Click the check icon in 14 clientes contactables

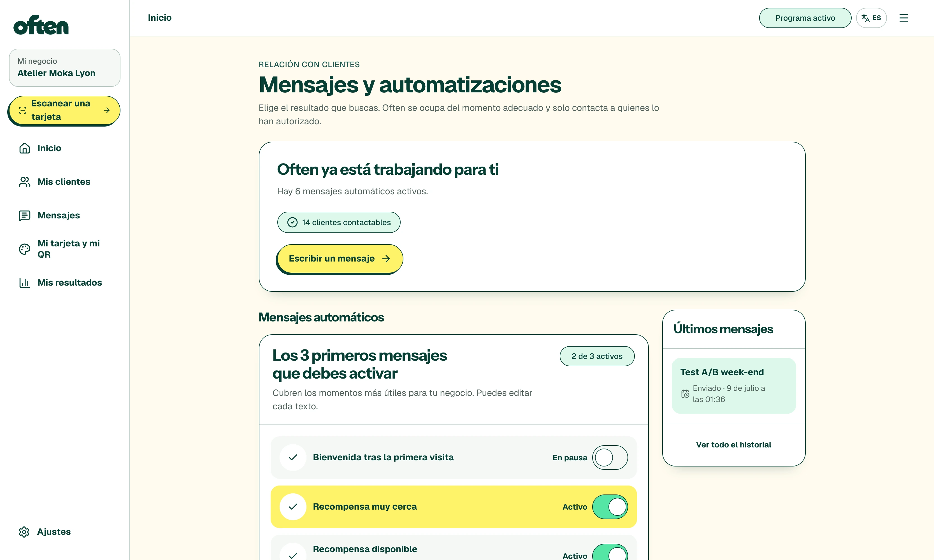pos(292,222)
